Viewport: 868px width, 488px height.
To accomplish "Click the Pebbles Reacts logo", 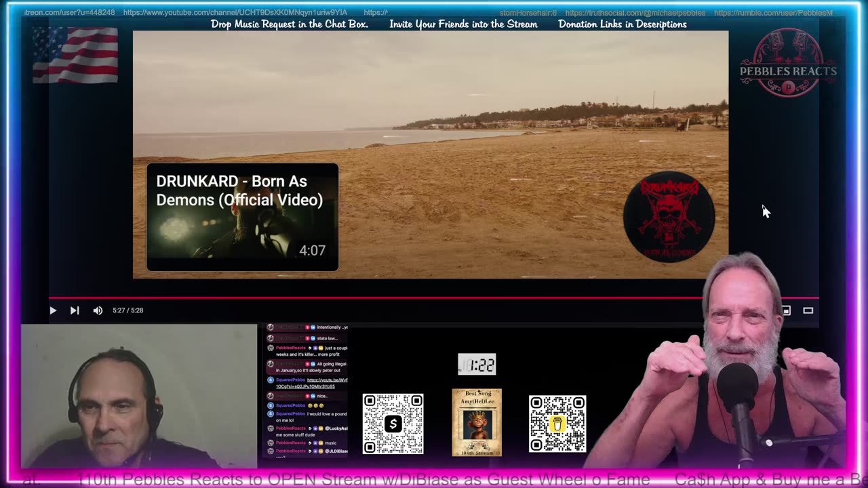I will (x=788, y=62).
